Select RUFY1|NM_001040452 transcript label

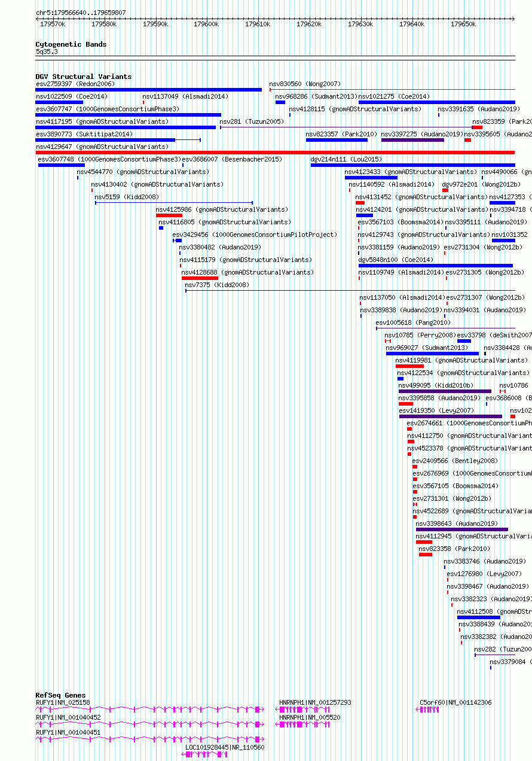click(x=68, y=717)
